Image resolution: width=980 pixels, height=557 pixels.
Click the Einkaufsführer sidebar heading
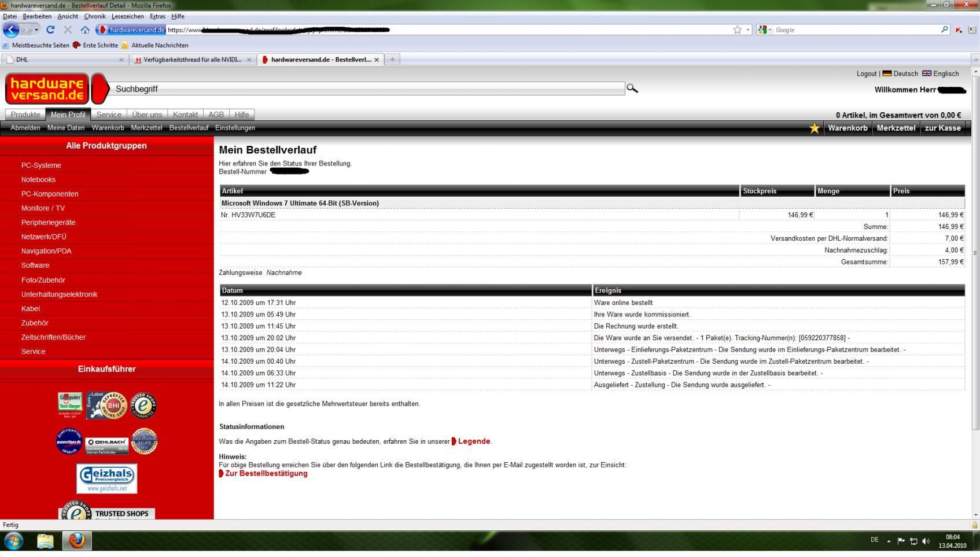point(107,369)
